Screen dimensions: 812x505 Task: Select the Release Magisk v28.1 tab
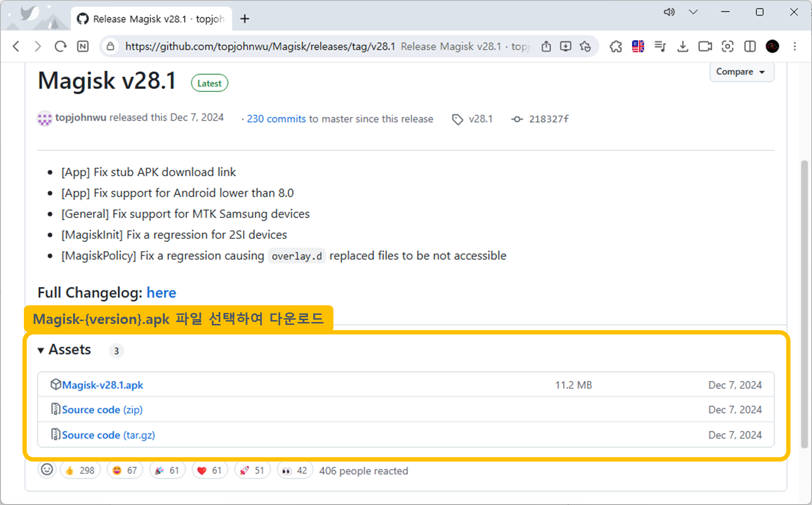pyautogui.click(x=151, y=19)
